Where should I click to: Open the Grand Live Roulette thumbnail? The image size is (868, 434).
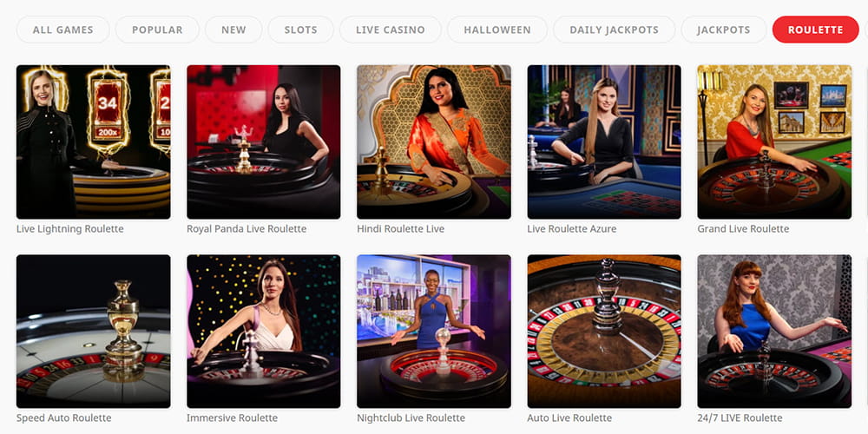point(774,141)
